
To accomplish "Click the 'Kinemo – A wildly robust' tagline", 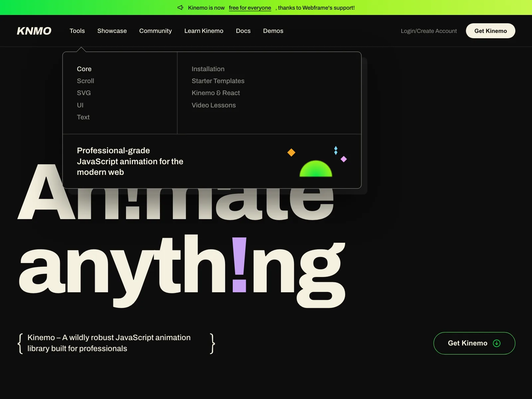I will click(x=109, y=343).
